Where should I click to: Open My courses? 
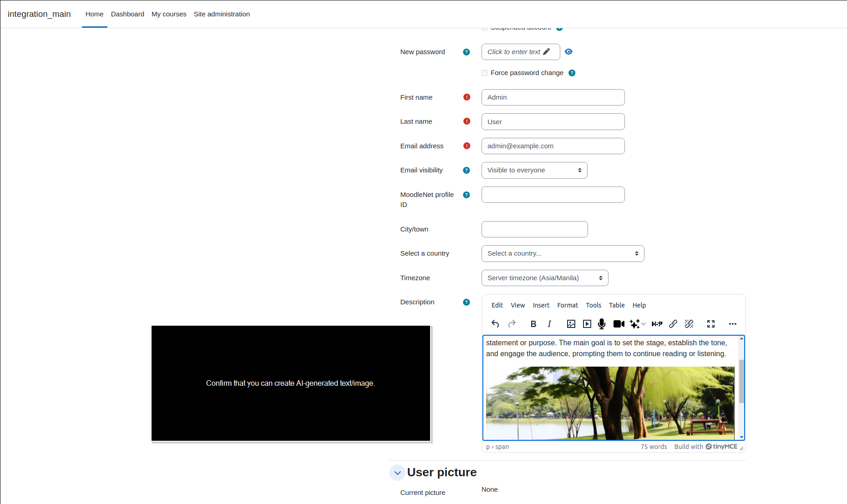pos(169,14)
